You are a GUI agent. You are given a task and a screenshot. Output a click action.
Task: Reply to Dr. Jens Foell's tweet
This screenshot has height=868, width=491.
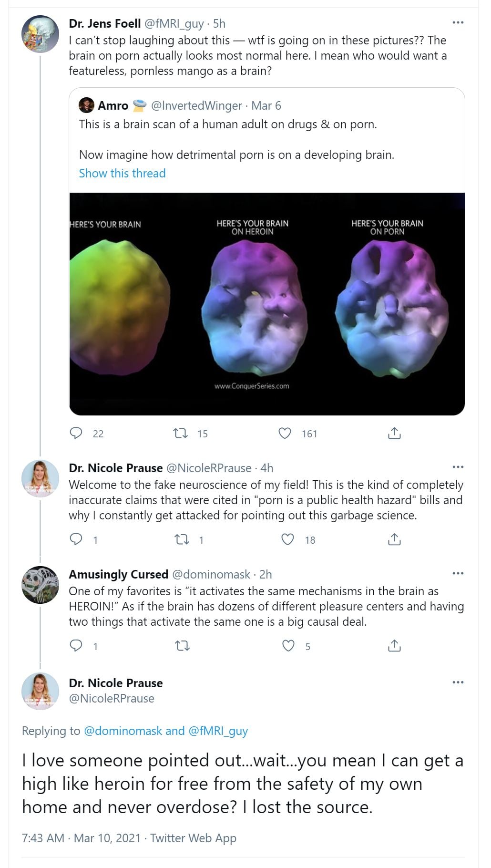tap(76, 433)
